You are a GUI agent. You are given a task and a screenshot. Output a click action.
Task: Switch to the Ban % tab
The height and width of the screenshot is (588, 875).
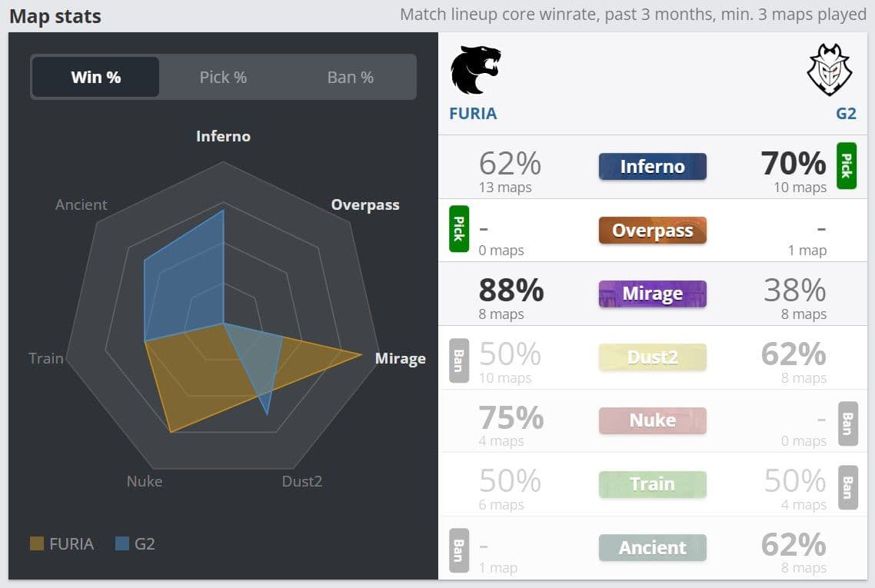(x=351, y=77)
